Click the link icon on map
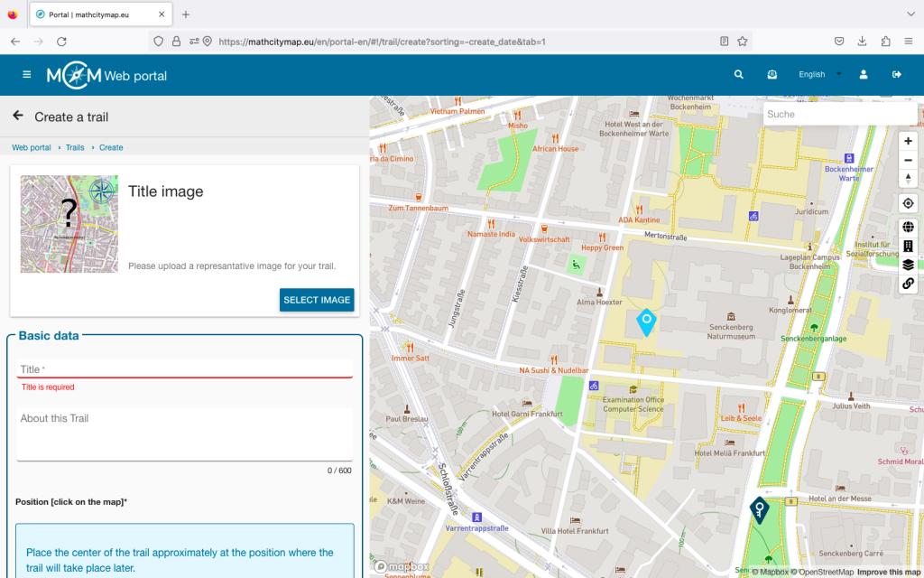The width and height of the screenshot is (924, 578). pyautogui.click(x=908, y=284)
